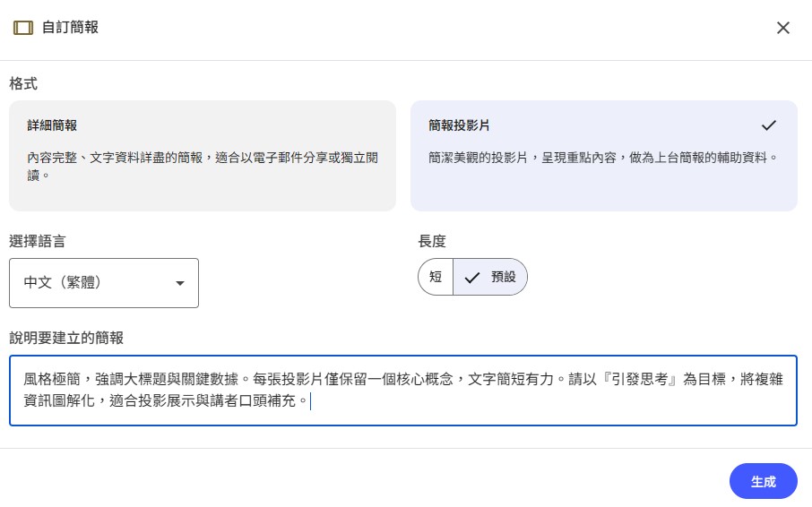The width and height of the screenshot is (812, 507).
Task: Focus the presentation description text box
Action: [x=402, y=391]
